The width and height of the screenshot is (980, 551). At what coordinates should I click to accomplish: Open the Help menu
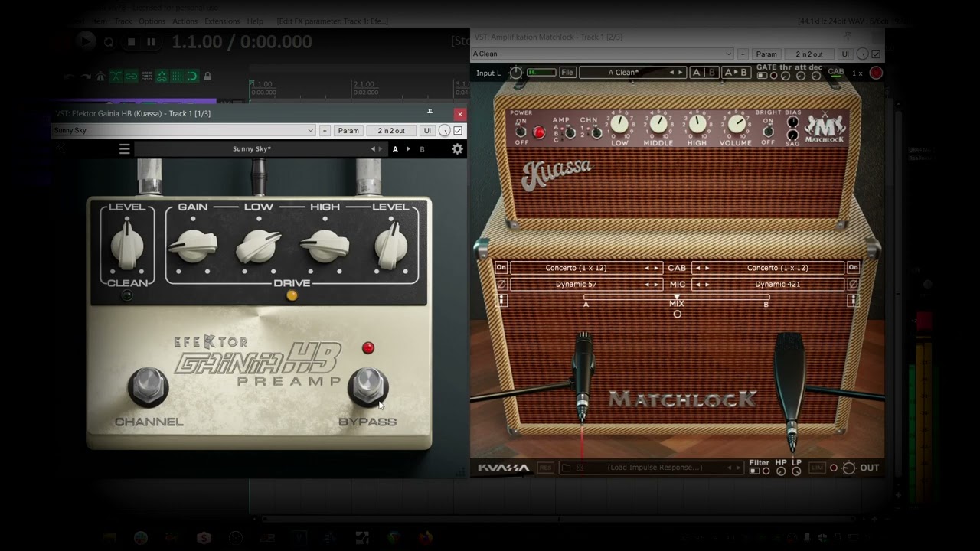[x=255, y=21]
